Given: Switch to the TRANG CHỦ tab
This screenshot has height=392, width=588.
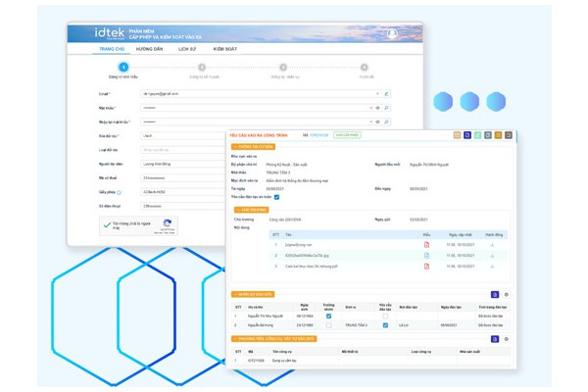Looking at the screenshot, I should [x=112, y=49].
